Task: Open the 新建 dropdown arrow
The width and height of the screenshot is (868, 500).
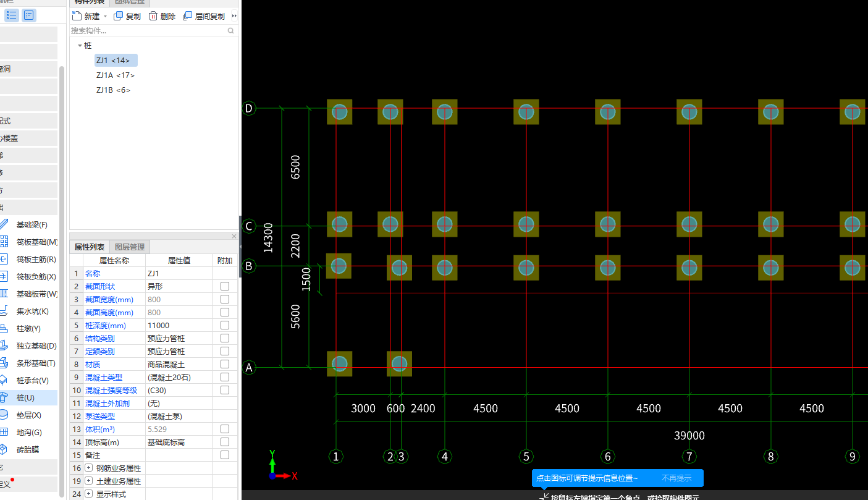Action: tap(105, 17)
